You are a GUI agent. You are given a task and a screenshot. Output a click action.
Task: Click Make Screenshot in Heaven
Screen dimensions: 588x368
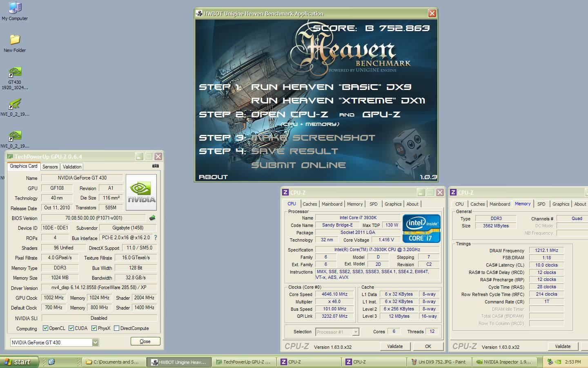point(313,138)
